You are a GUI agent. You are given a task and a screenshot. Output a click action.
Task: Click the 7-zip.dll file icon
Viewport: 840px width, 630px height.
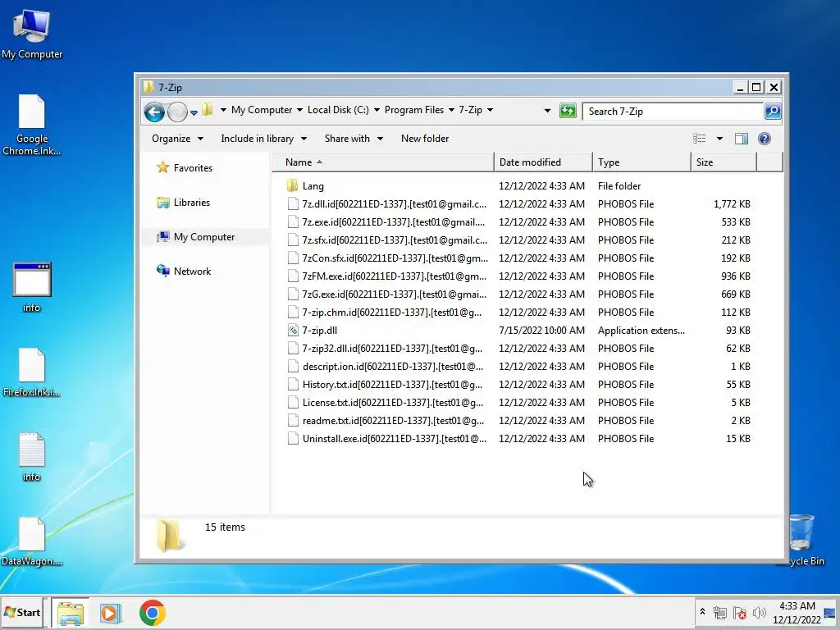[x=293, y=331]
